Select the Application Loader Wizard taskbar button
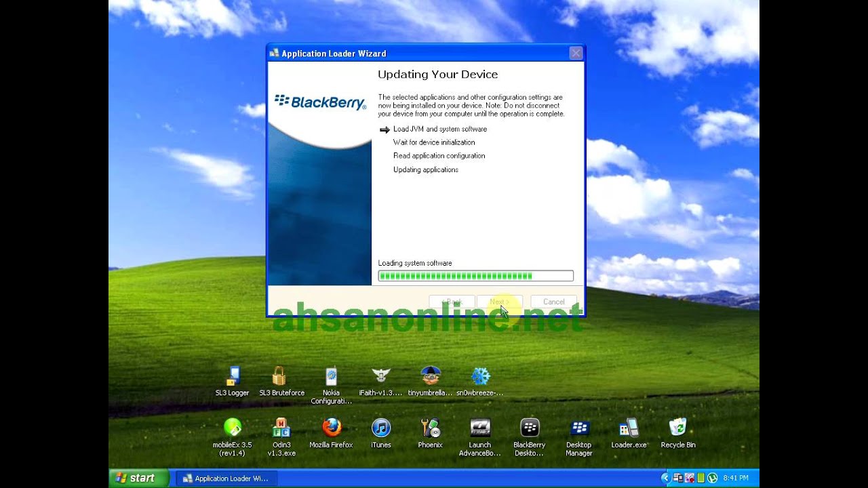The height and width of the screenshot is (488, 868). click(226, 479)
